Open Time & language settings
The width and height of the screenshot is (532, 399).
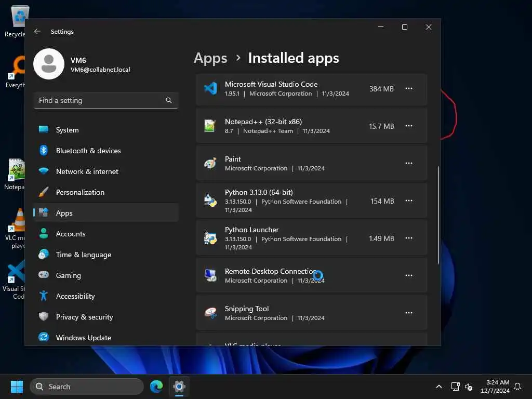(106, 255)
